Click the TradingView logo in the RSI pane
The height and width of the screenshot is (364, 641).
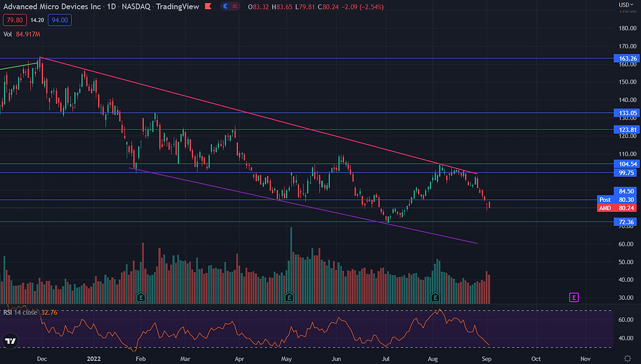(10, 340)
